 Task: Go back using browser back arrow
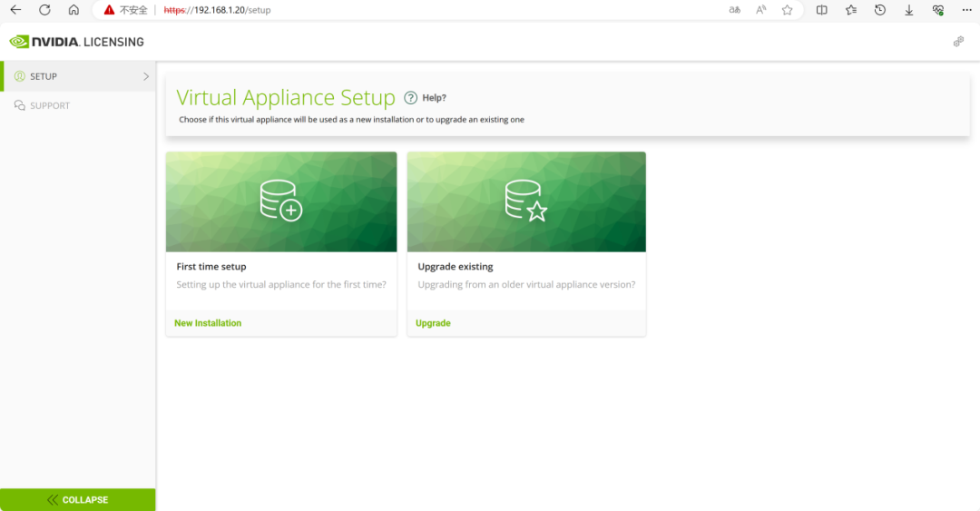coord(15,10)
